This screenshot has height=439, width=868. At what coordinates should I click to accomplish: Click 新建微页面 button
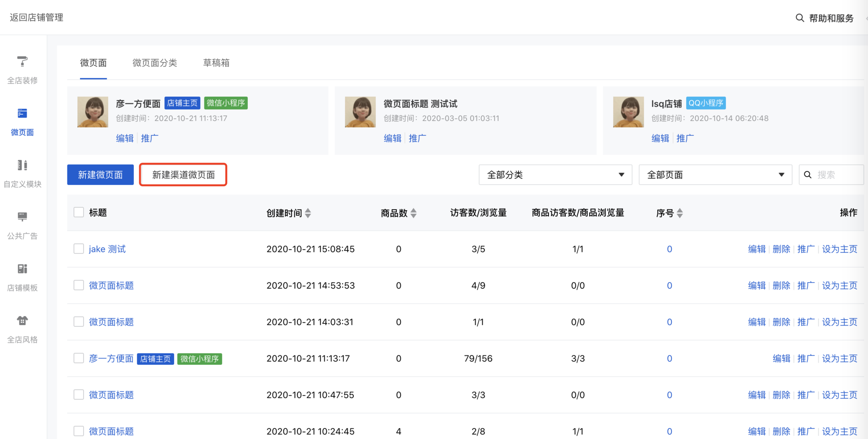(100, 175)
